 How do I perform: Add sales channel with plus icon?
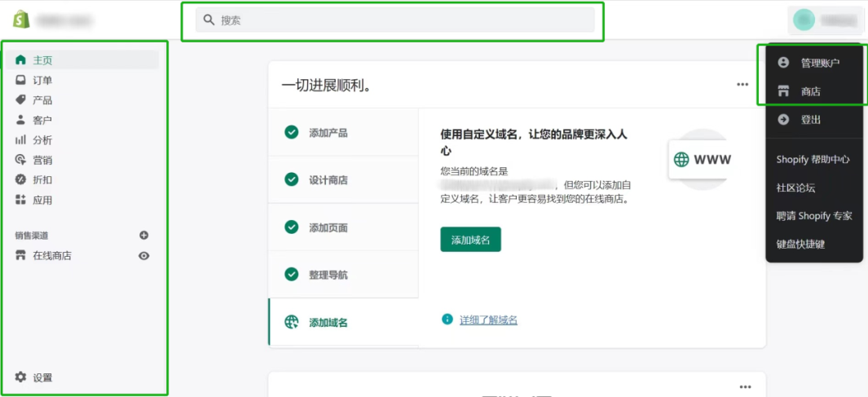[144, 236]
